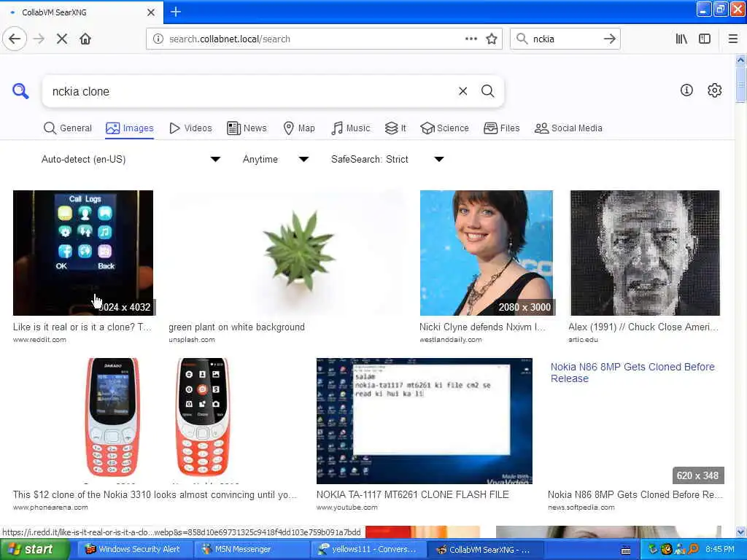Focus the nckia clone search field

coord(250,91)
